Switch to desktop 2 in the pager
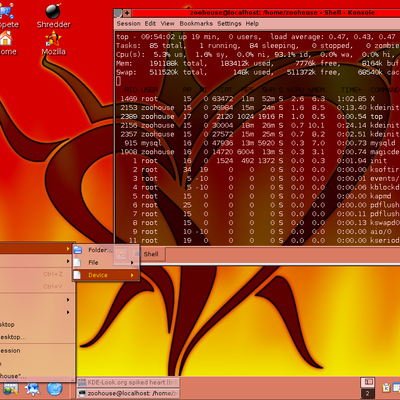The height and width of the screenshot is (400, 400). pyautogui.click(x=367, y=393)
